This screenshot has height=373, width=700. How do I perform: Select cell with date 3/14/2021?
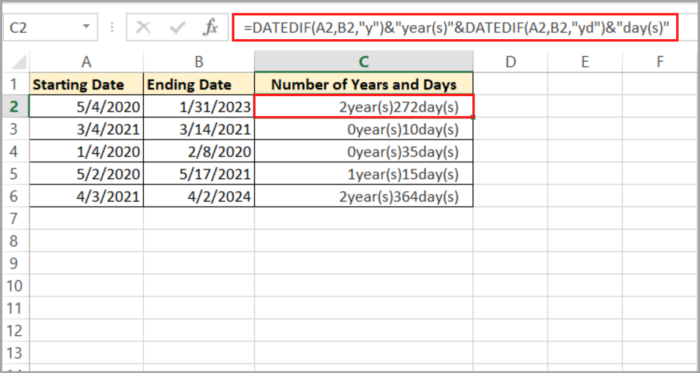[x=199, y=129]
